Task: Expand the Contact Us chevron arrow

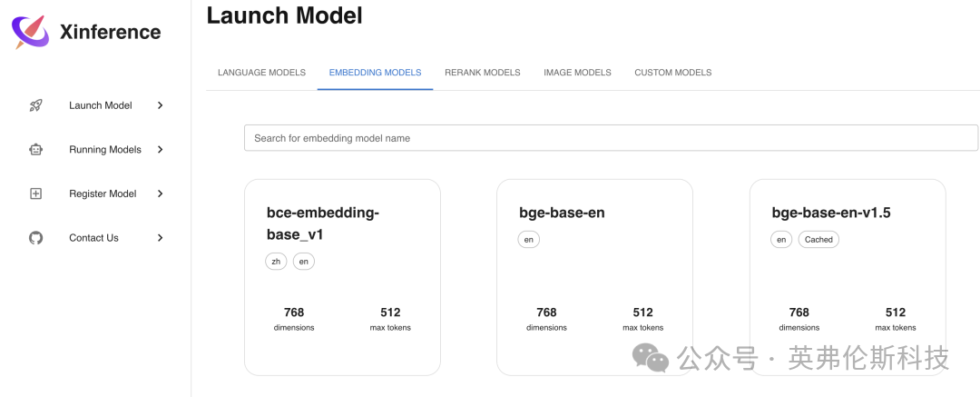Action: coord(160,238)
